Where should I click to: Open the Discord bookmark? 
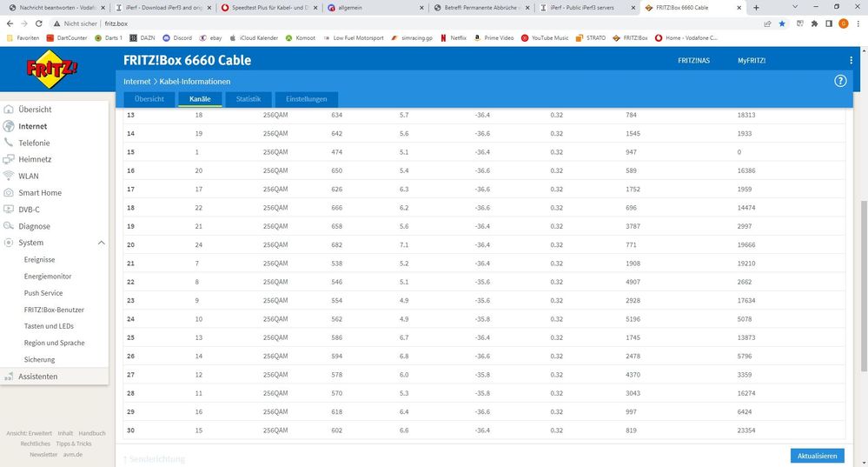click(177, 38)
